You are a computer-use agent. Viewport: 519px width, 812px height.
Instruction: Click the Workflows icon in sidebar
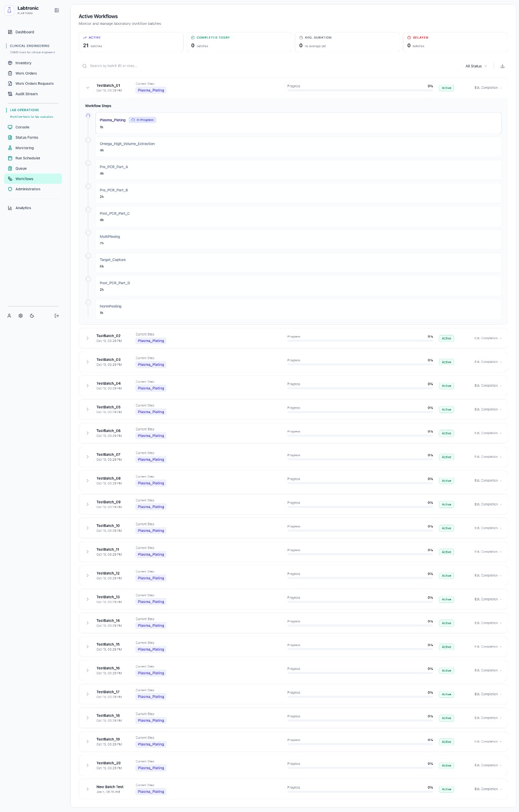(x=10, y=179)
